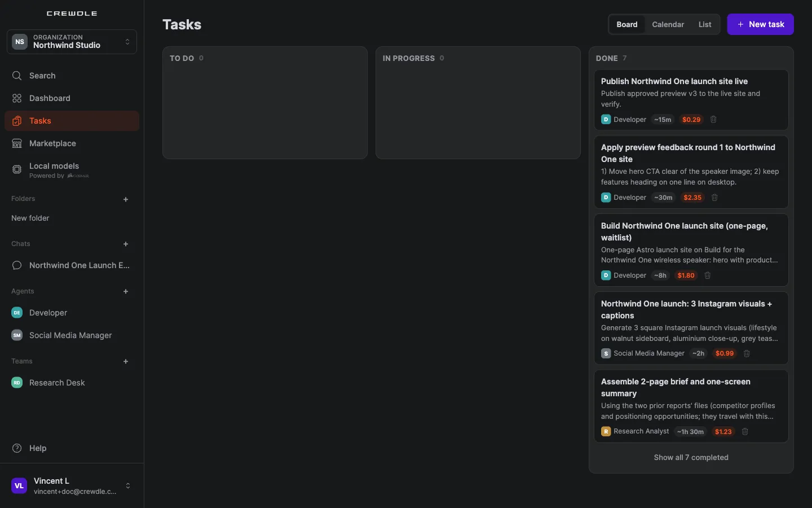Create a New task
Screen dimensions: 812x508
pos(760,24)
